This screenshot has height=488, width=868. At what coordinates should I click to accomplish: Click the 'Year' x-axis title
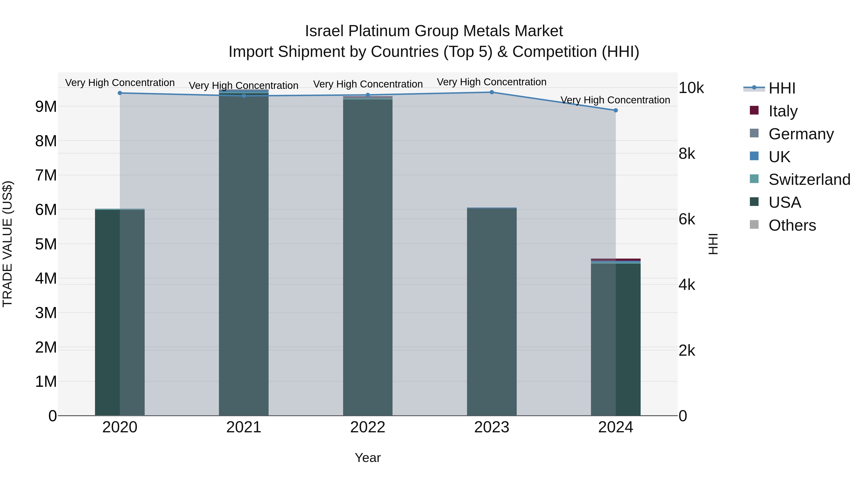tap(368, 458)
